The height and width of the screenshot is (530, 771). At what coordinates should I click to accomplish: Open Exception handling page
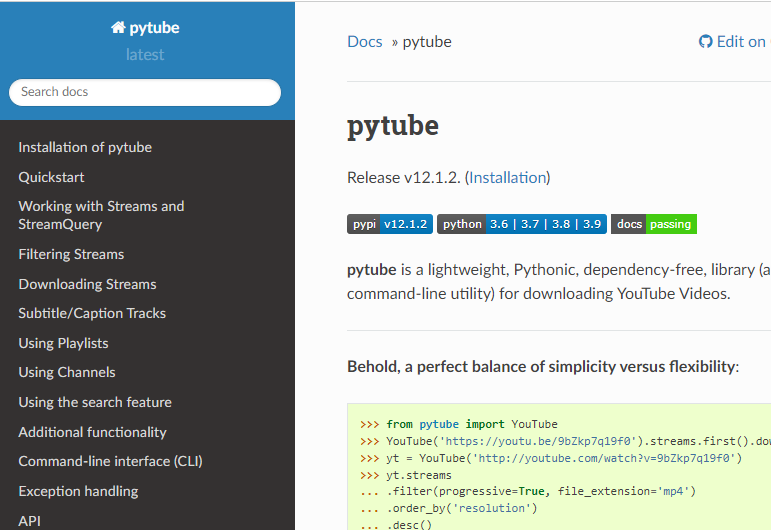[x=78, y=491]
